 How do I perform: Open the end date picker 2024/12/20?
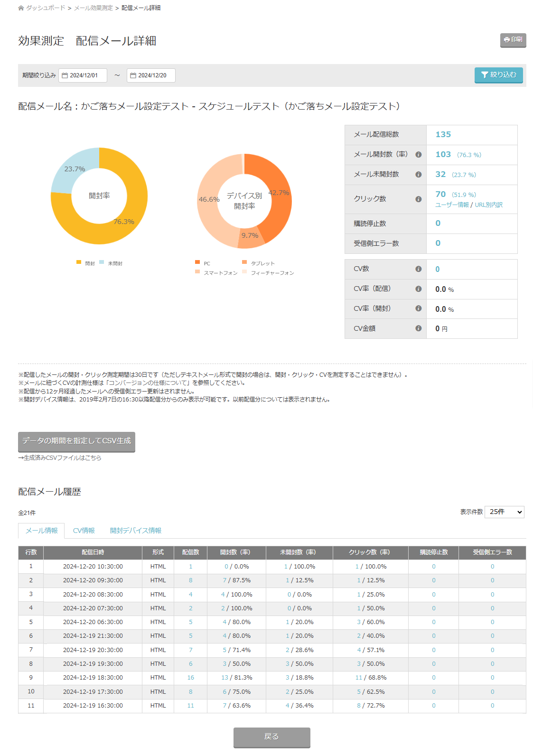[151, 75]
